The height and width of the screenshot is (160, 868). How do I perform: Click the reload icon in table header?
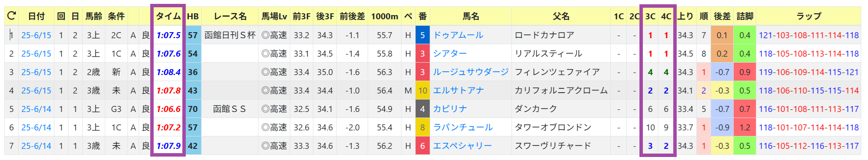tap(12, 16)
